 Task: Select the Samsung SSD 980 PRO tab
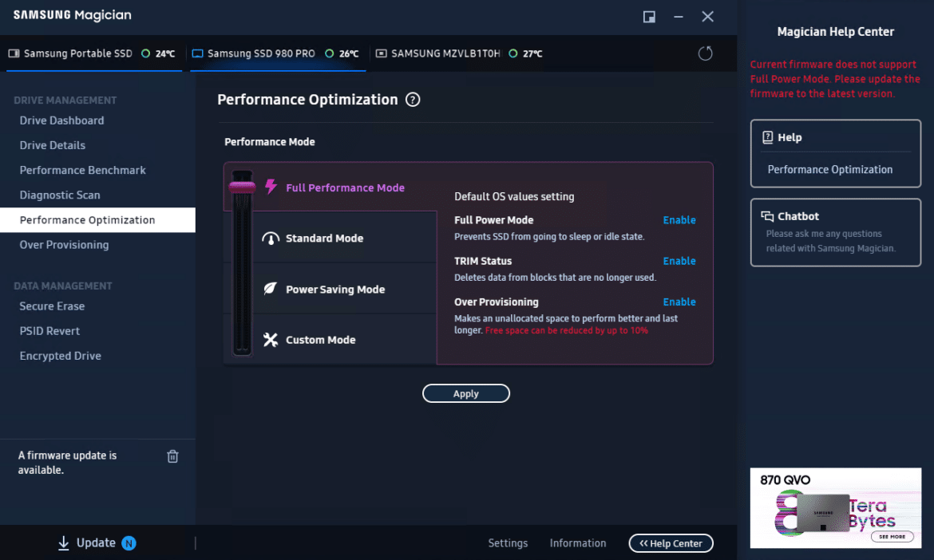click(278, 53)
